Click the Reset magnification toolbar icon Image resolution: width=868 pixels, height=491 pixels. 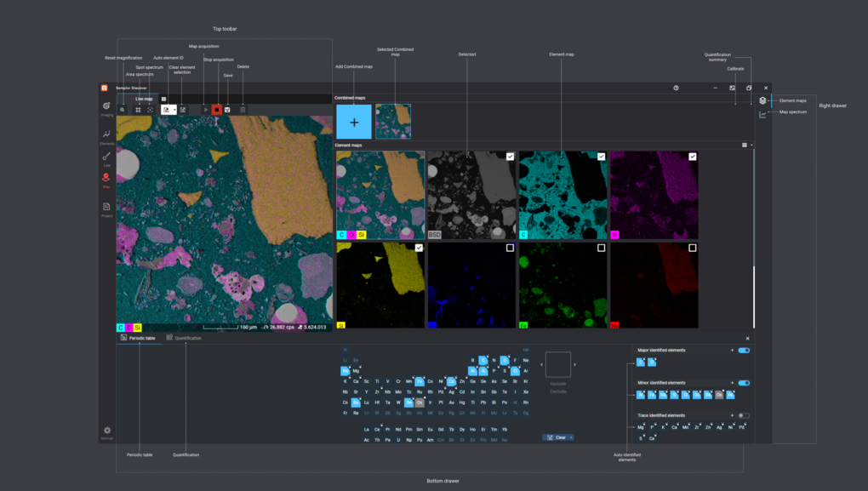tap(123, 110)
